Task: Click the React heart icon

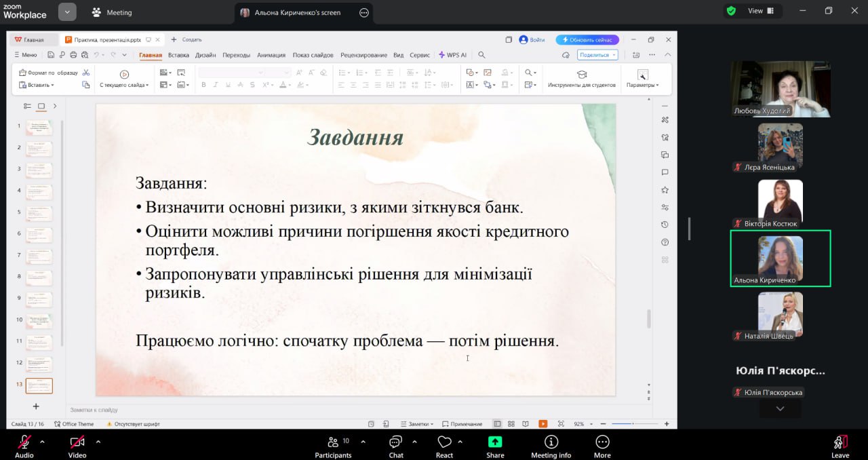Action: tap(444, 442)
